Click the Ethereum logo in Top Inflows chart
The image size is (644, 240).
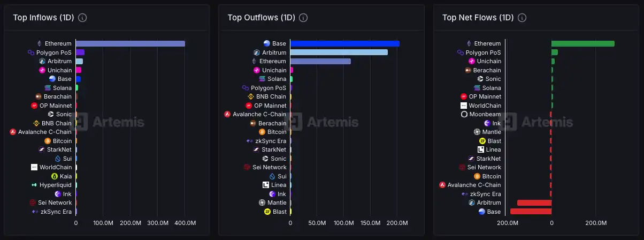point(39,43)
